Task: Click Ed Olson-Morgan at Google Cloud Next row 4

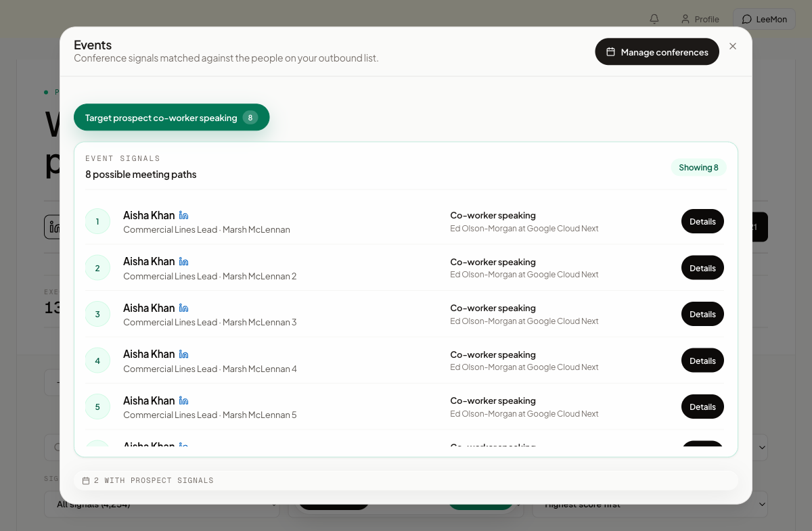Action: point(524,367)
